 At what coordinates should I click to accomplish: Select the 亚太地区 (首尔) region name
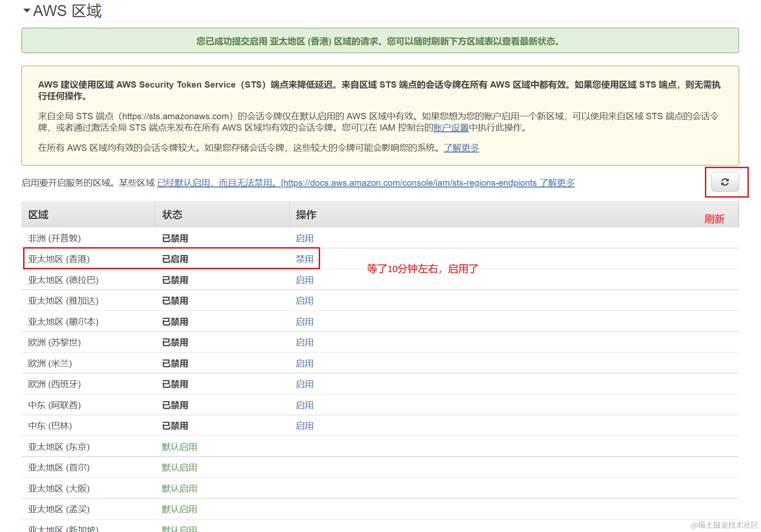click(x=59, y=468)
